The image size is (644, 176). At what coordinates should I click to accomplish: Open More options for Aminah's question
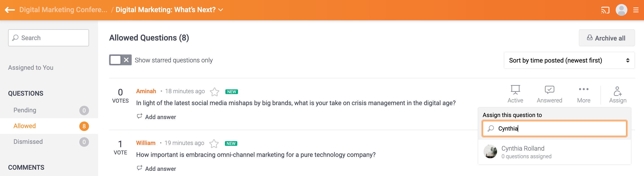[x=584, y=94]
